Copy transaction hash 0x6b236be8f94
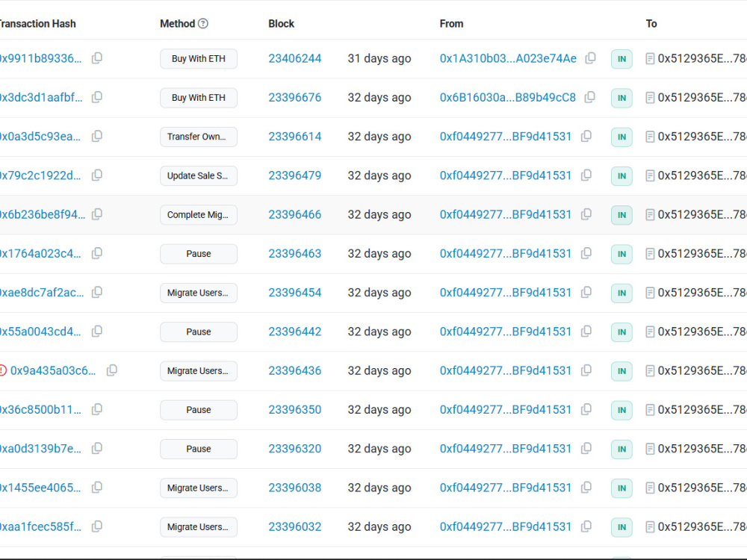 (x=96, y=214)
